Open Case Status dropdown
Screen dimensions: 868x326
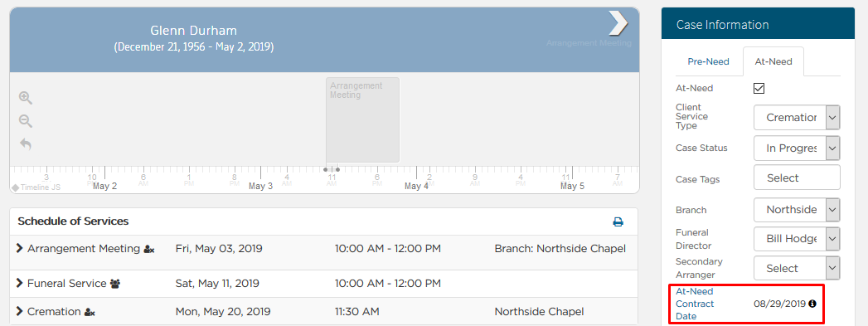click(797, 148)
